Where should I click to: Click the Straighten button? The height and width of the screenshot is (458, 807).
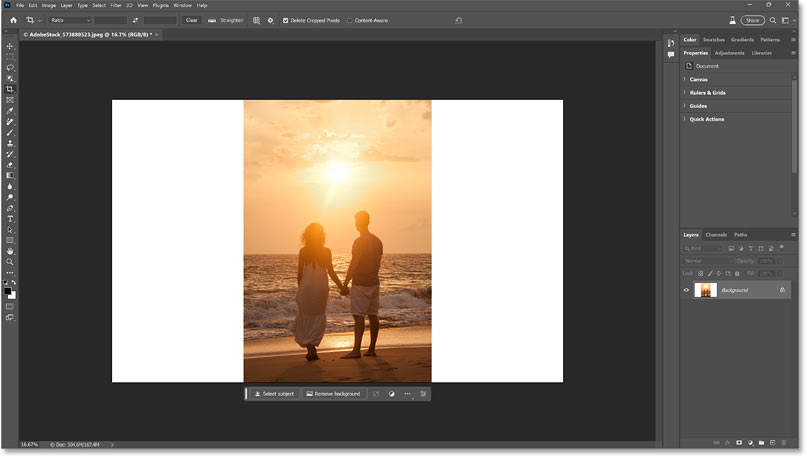(226, 20)
